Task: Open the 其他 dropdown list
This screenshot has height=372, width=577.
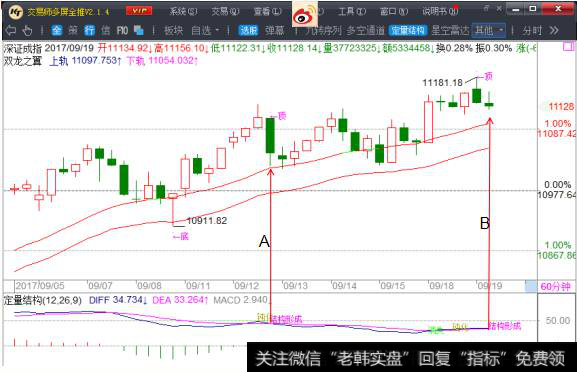Action: (489, 31)
